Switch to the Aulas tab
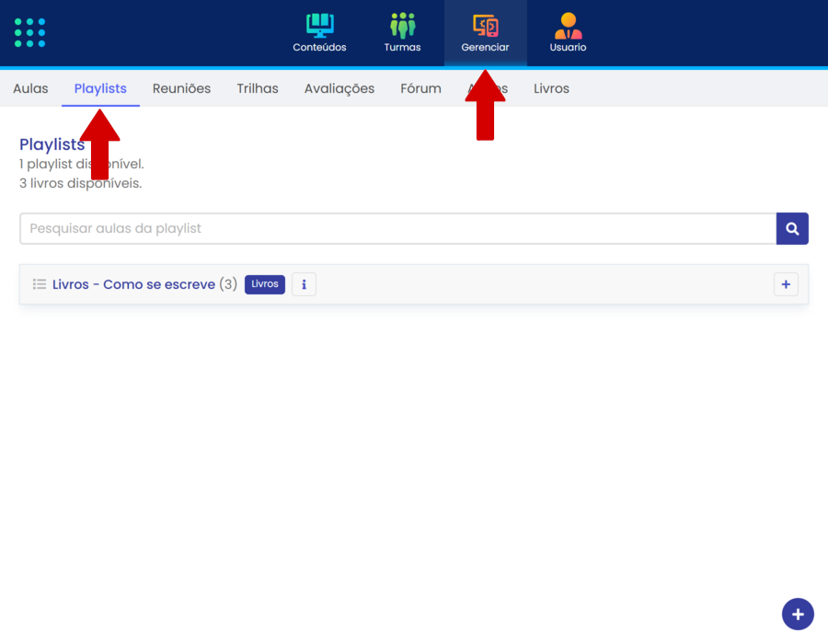This screenshot has height=644, width=828. click(30, 88)
